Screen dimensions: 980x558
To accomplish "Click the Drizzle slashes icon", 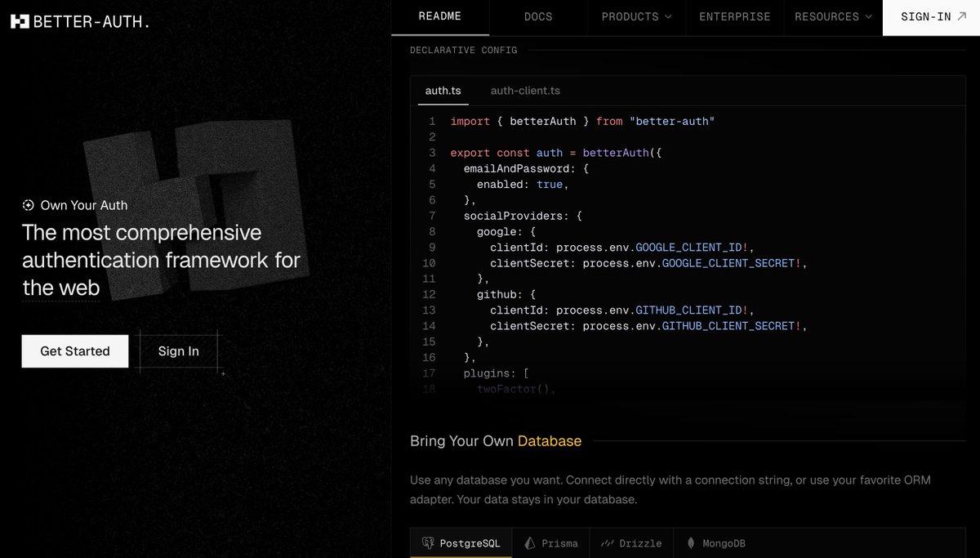I will click(608, 543).
